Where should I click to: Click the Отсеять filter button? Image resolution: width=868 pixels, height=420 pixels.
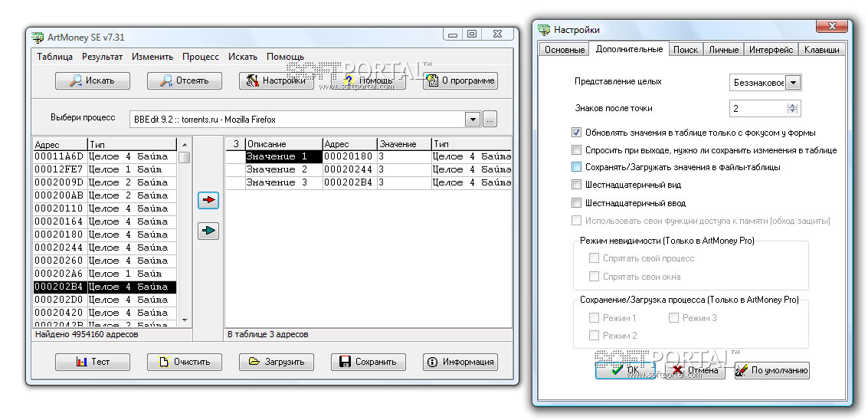pos(185,80)
